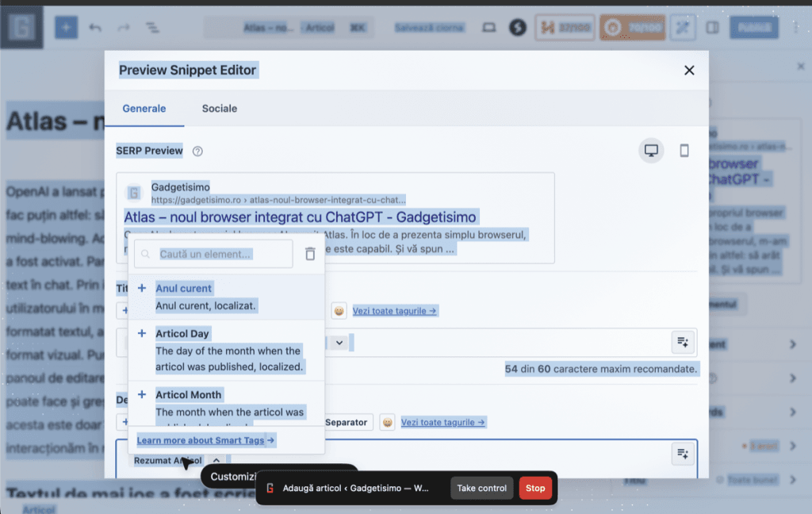Collapse the Rezumat Articol tag dropdown
This screenshot has height=514, width=812.
coord(218,461)
